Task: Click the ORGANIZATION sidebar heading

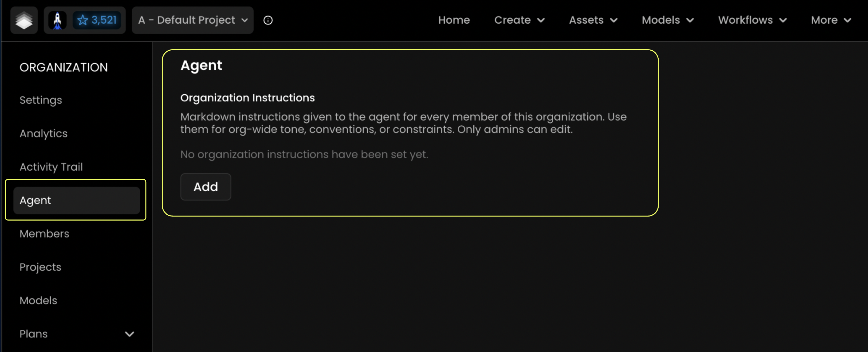Action: coord(64,67)
